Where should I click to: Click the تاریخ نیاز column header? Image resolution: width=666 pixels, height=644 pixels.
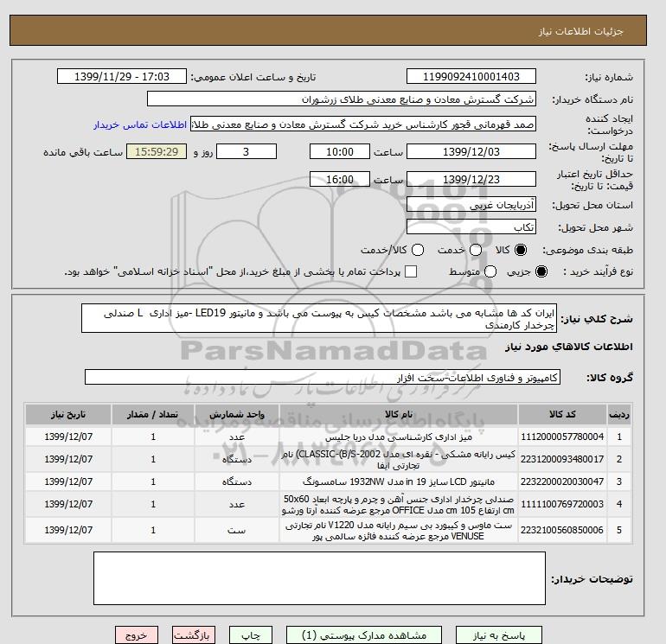pos(68,414)
